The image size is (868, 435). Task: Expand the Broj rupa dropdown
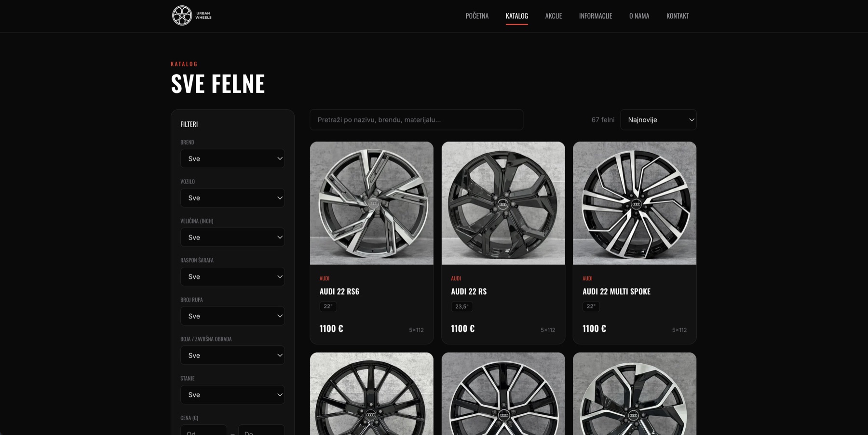click(232, 316)
